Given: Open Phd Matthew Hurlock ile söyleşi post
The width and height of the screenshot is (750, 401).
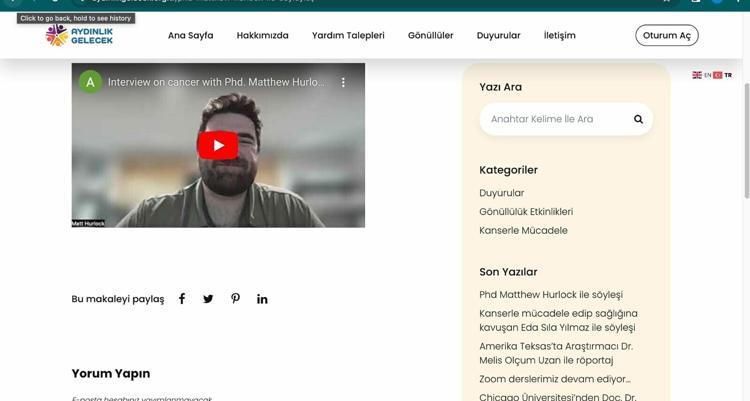Looking at the screenshot, I should pos(550,294).
